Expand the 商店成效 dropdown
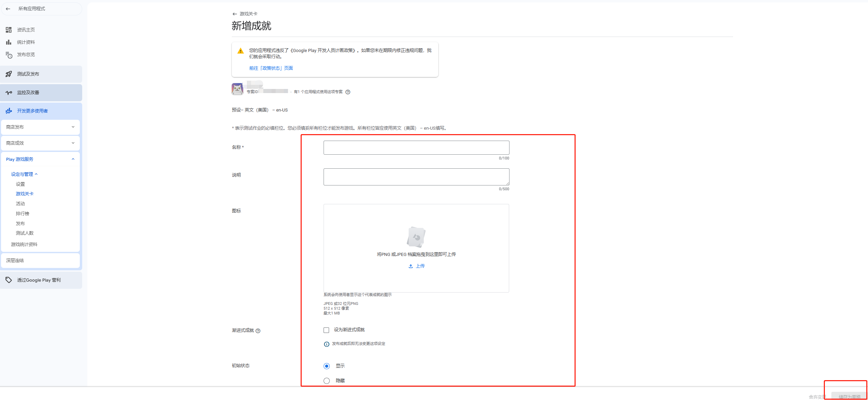Viewport: 868px width, 400px height. [40, 143]
